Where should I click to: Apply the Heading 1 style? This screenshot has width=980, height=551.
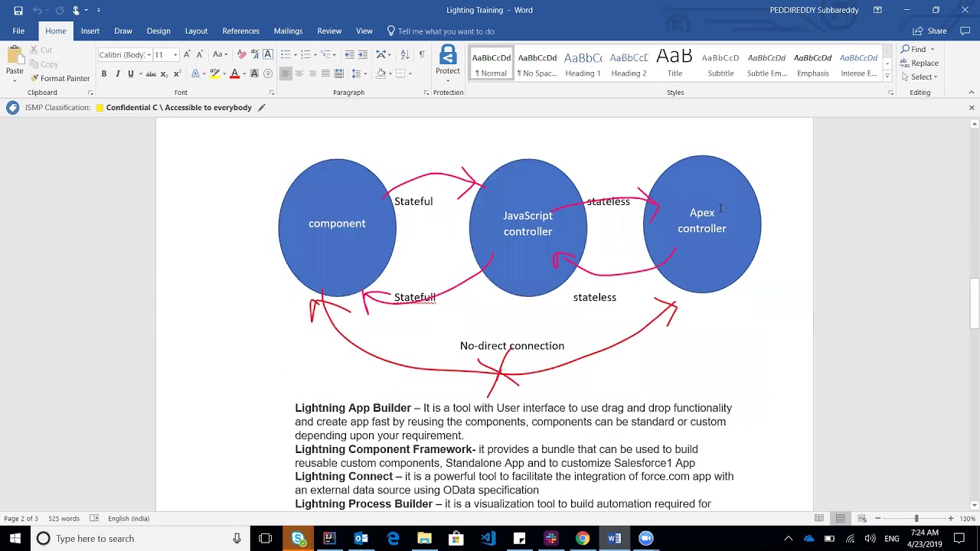click(583, 64)
